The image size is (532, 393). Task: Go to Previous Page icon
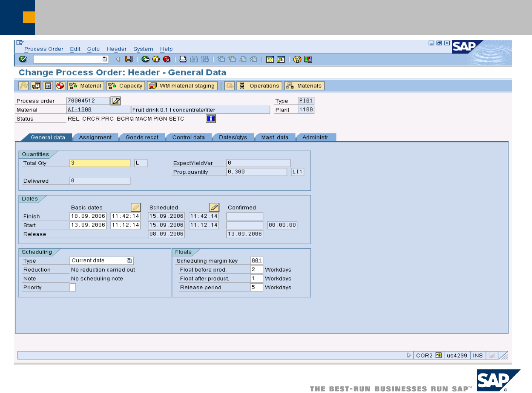click(232, 59)
